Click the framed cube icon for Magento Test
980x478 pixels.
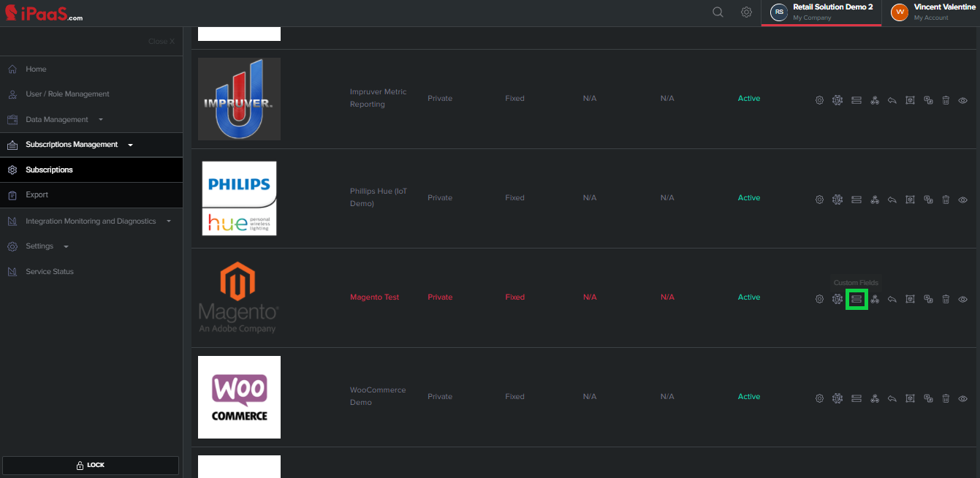910,299
